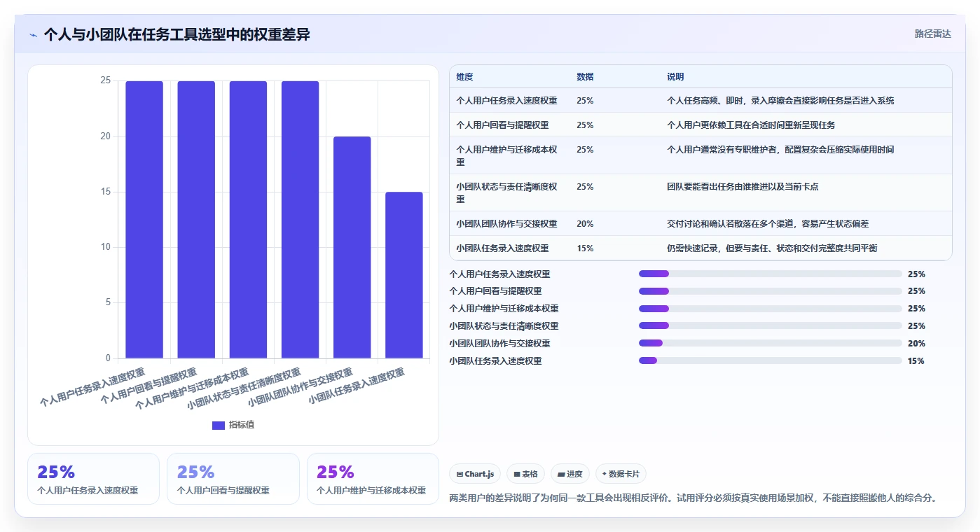The width and height of the screenshot is (980, 532).
Task: Click table cell 个人用户回看与提醒权重
Action: click(502, 125)
